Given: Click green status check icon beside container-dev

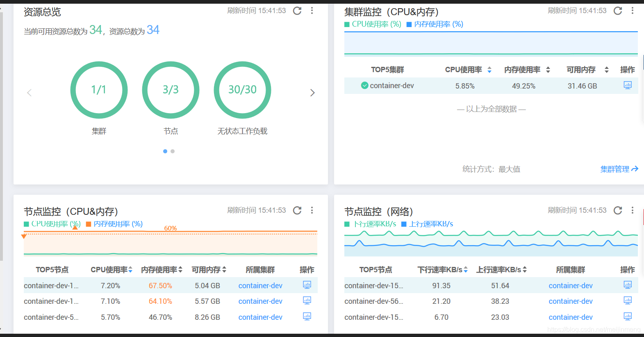Looking at the screenshot, I should click(364, 85).
